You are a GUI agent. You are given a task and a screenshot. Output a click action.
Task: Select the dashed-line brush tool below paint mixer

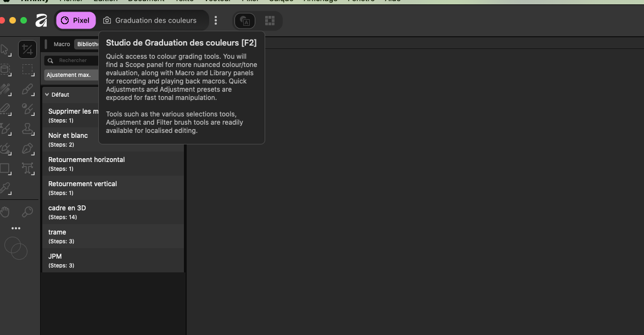pyautogui.click(x=5, y=109)
